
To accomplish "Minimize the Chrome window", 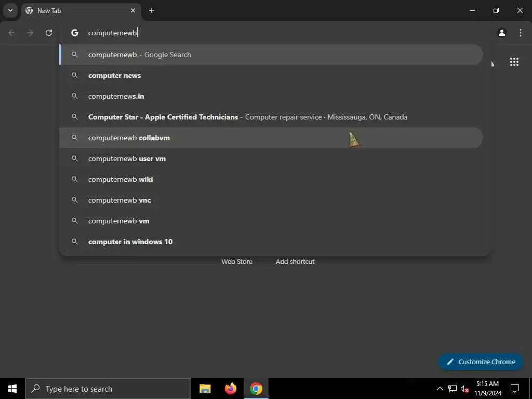I will (472, 10).
